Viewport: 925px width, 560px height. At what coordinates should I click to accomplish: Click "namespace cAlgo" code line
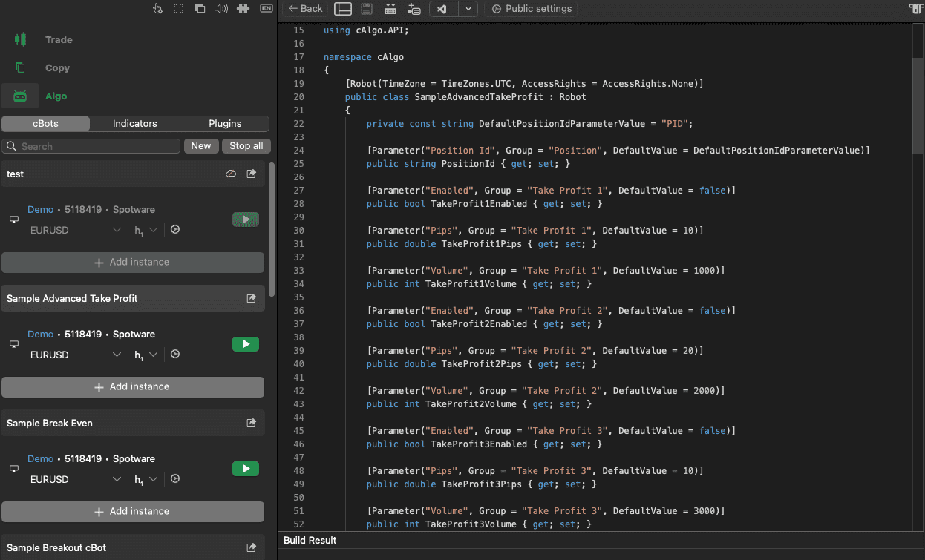364,57
